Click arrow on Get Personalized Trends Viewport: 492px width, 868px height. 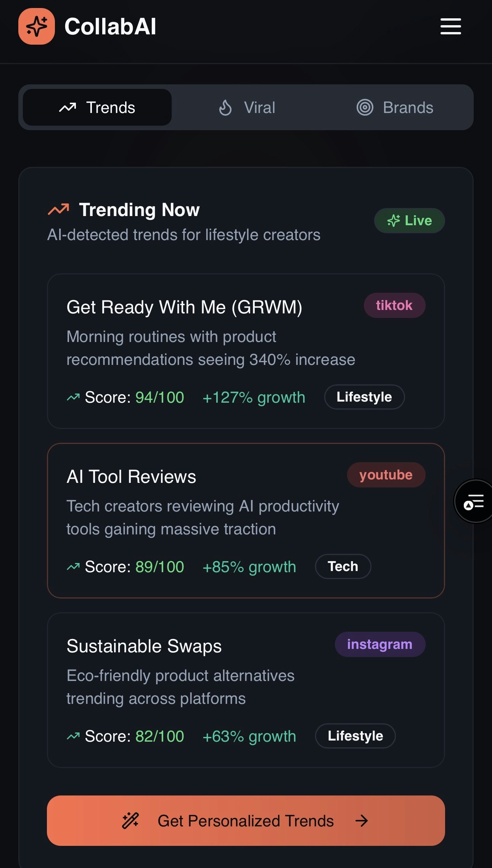click(362, 820)
